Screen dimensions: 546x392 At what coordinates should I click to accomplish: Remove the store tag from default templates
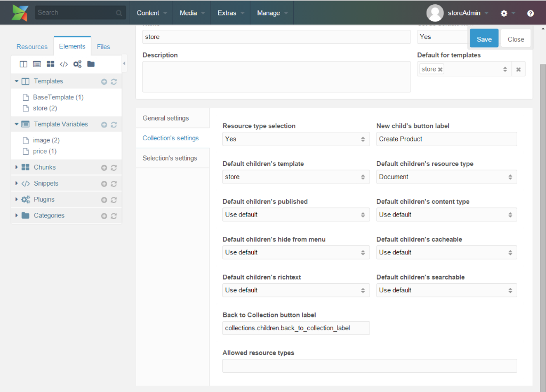440,69
